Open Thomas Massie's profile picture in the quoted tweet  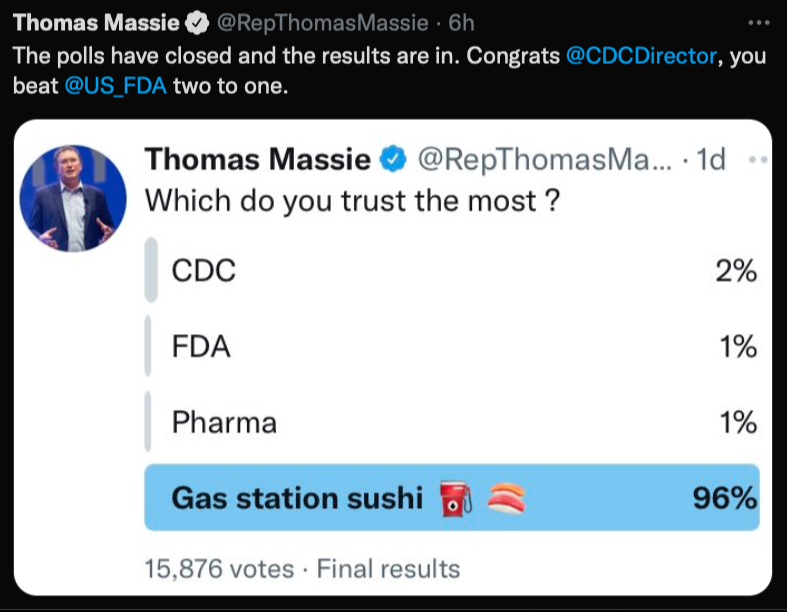coord(73,198)
